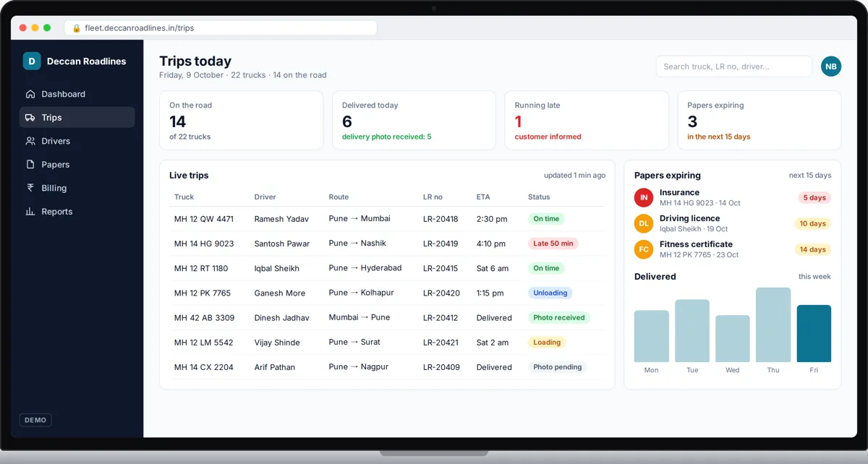Click the Wednesday delivered bar
The image size is (868, 464).
pos(733,338)
